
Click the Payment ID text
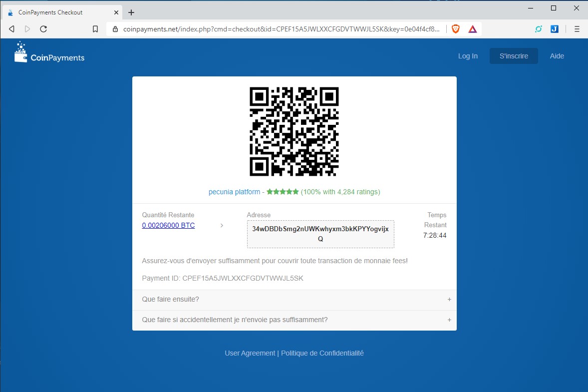pos(223,278)
